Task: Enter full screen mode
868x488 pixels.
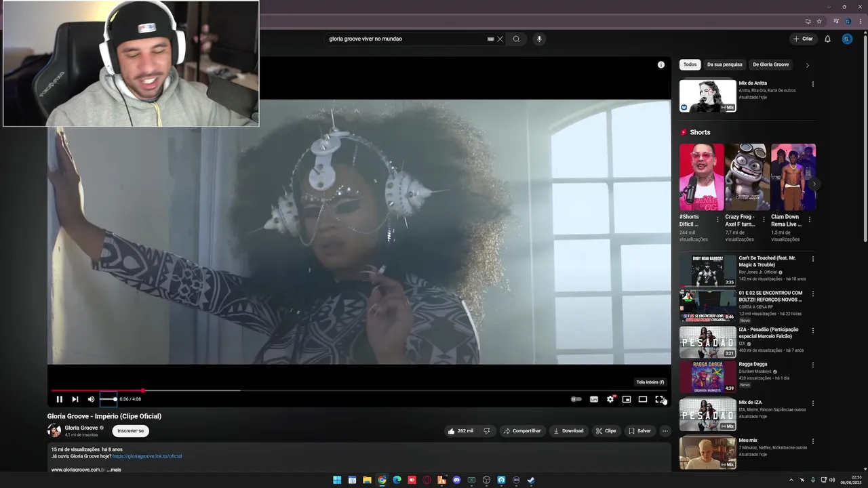Action: (x=659, y=399)
